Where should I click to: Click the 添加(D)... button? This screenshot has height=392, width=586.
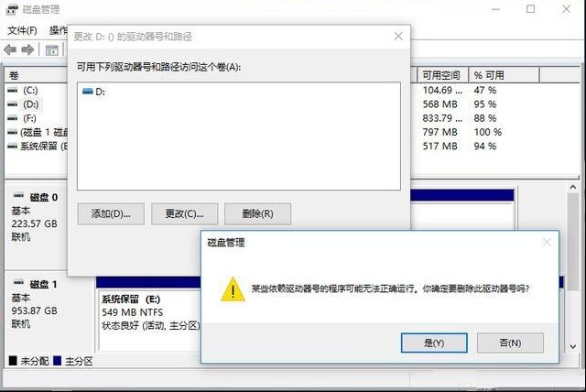[x=111, y=213]
